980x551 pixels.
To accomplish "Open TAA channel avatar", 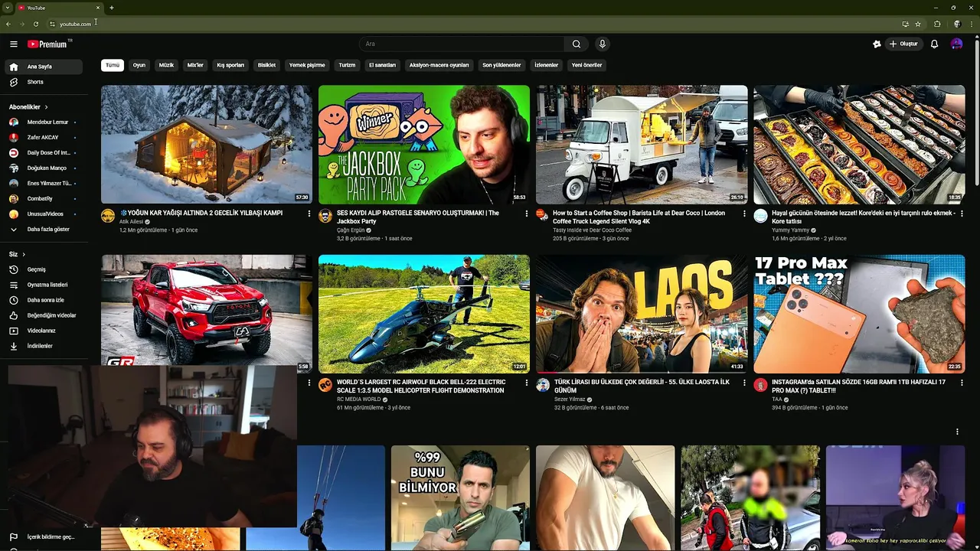I will (x=760, y=385).
